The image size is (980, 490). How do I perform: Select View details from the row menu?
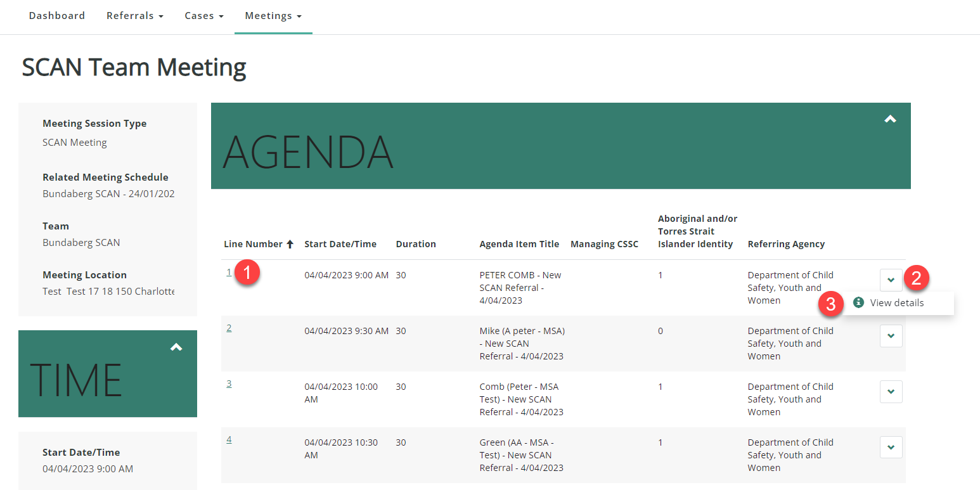click(x=896, y=303)
